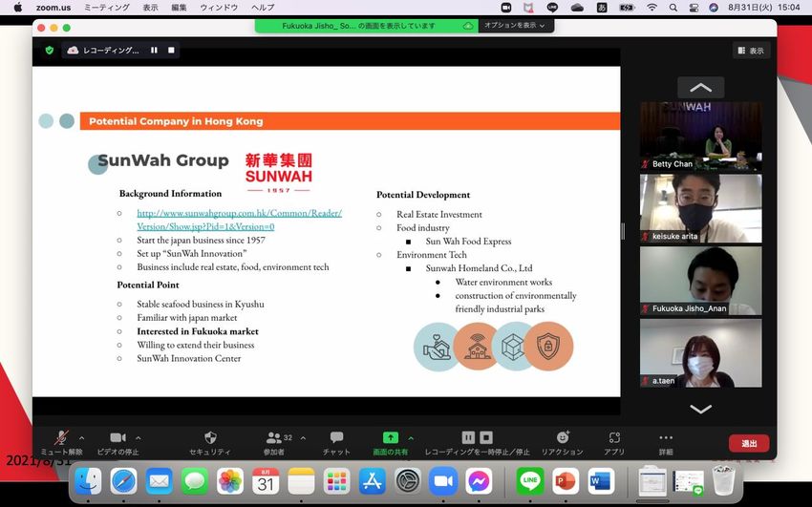812x507 pixels.
Task: Click green screen sharing notification bar
Action: pos(366,26)
